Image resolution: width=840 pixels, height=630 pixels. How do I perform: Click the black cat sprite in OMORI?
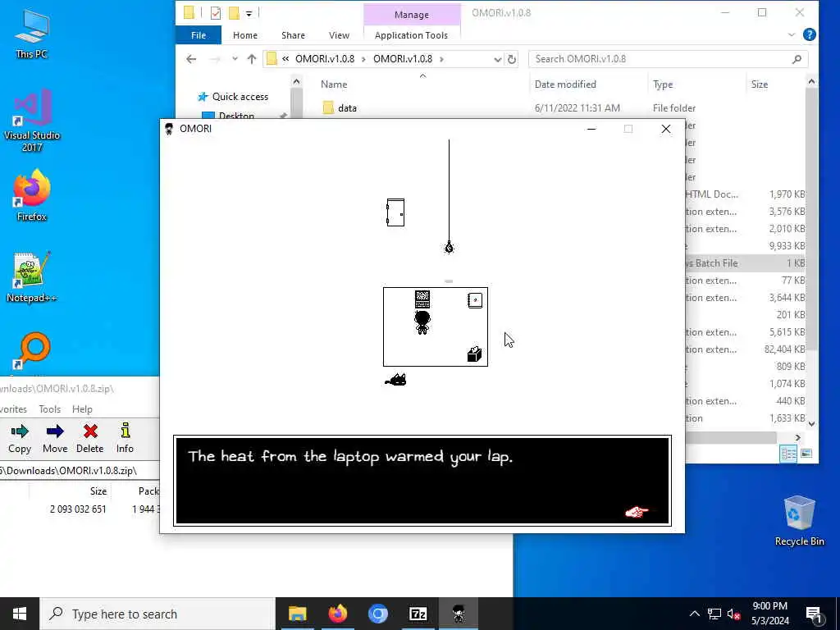pos(396,380)
